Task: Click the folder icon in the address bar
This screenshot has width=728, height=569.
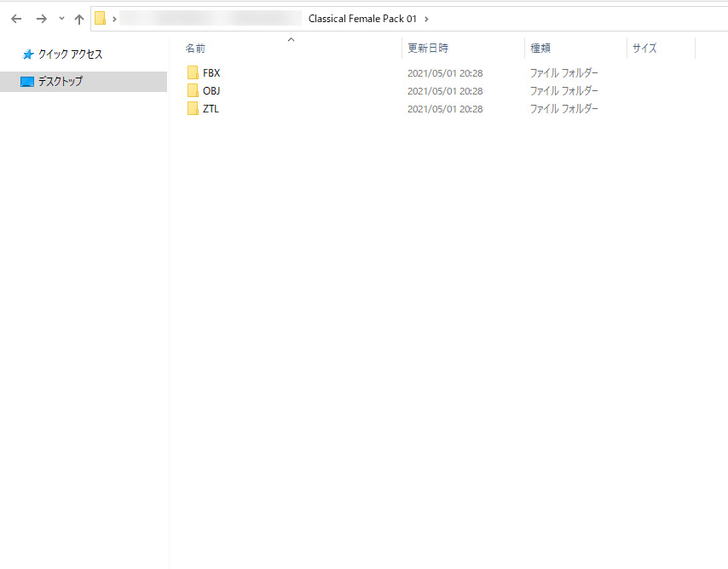Action: tap(101, 19)
